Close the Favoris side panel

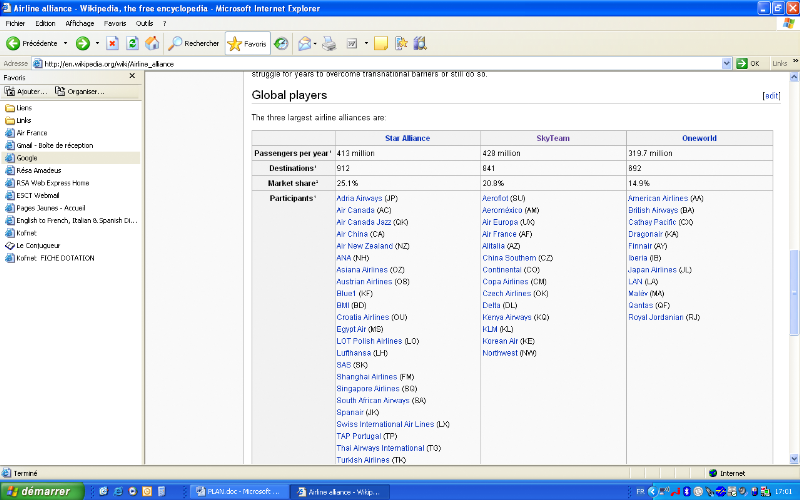click(x=130, y=77)
